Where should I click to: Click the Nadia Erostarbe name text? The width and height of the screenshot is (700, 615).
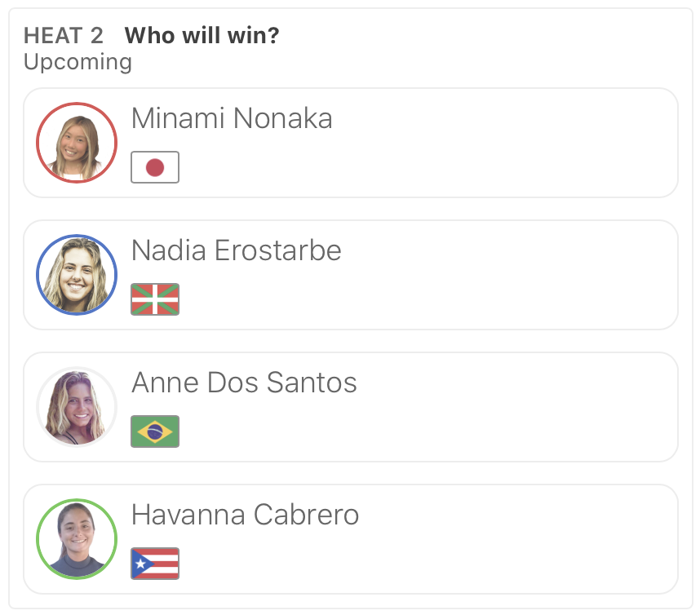pos(236,250)
